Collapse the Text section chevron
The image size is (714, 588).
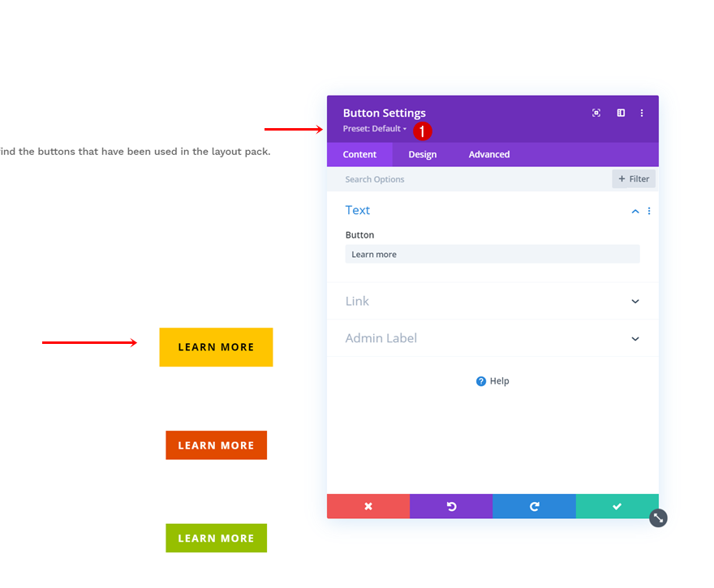(x=635, y=211)
